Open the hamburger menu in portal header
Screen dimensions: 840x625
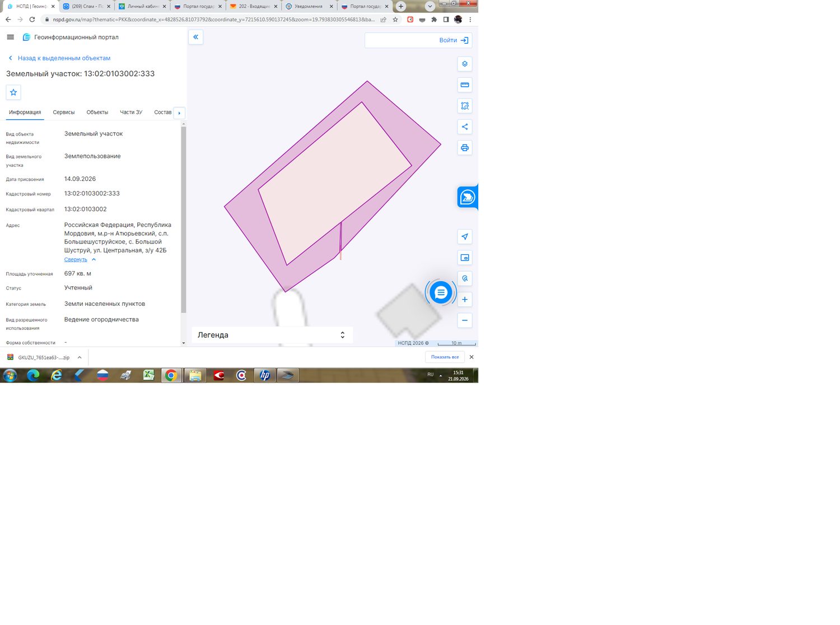click(x=10, y=37)
